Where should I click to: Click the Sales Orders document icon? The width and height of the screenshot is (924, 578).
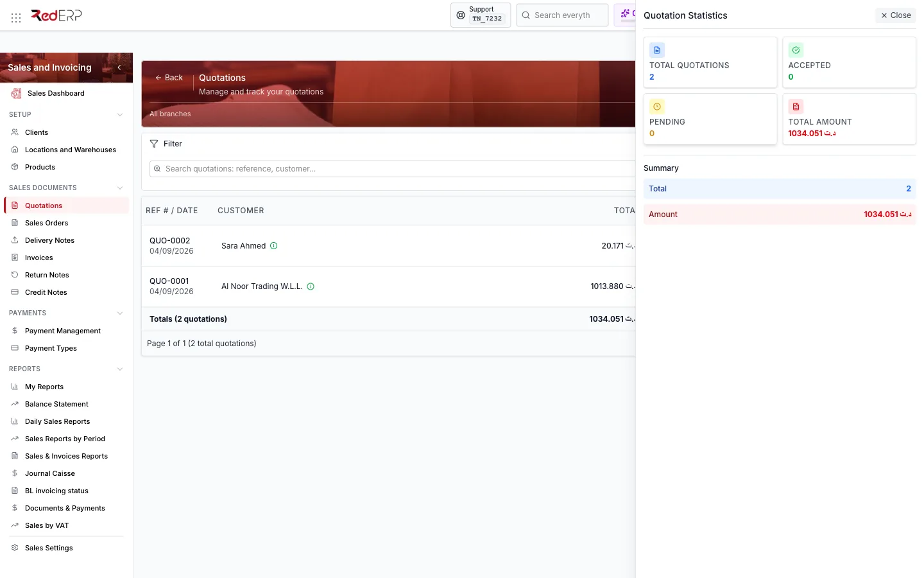click(x=15, y=223)
